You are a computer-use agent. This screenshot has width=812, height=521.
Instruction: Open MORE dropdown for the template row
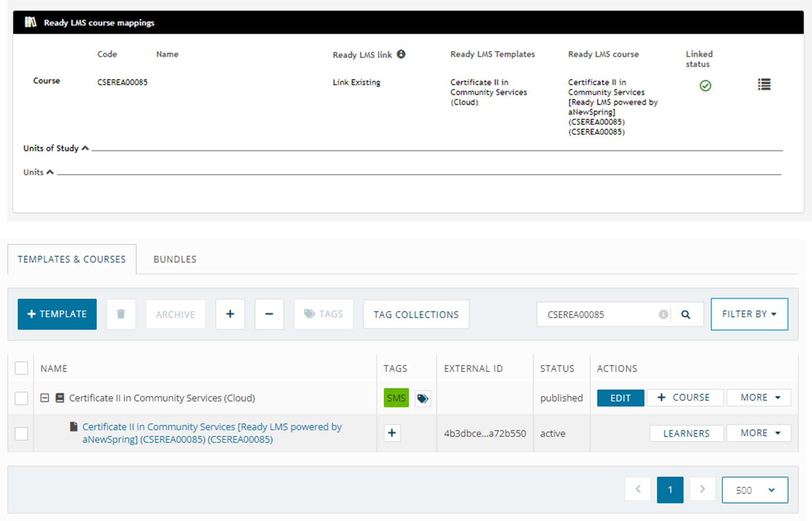pos(759,398)
